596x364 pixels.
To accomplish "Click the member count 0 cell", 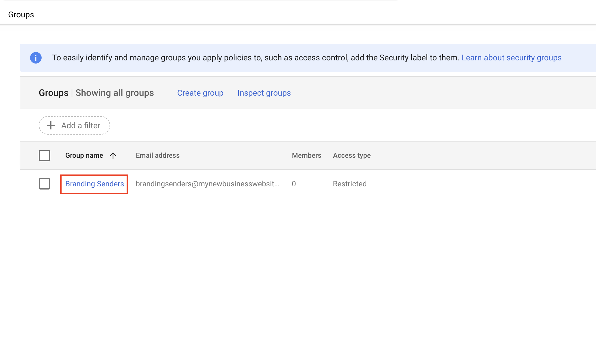I will [294, 184].
